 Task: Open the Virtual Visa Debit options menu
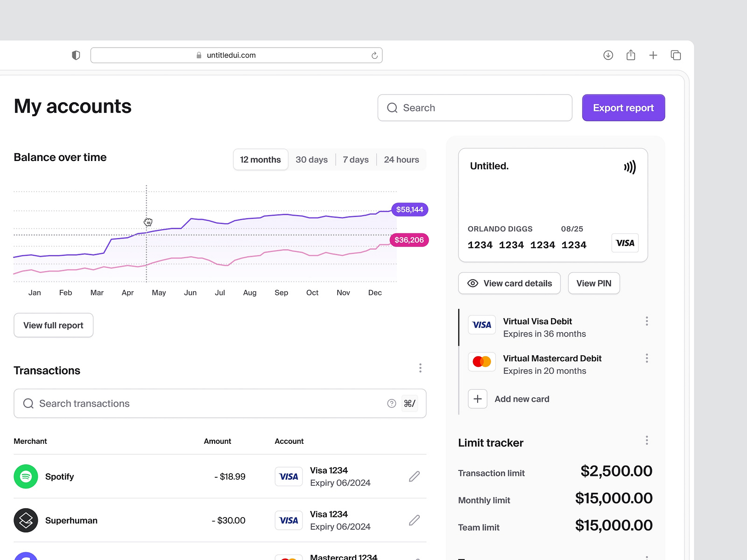point(647,321)
